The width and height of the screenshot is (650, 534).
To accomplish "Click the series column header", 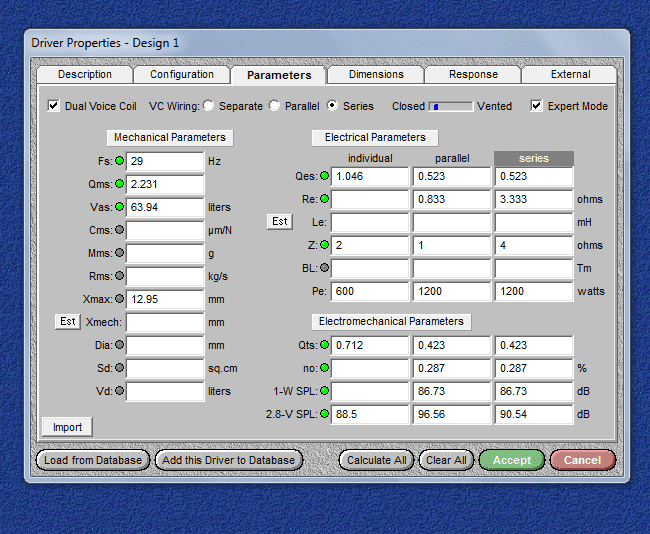I will (534, 158).
